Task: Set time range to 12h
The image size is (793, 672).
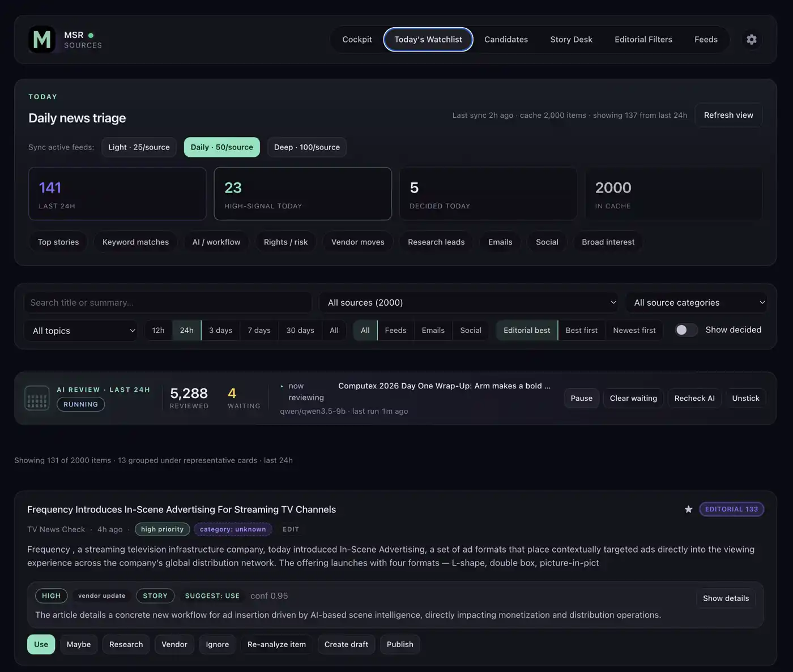Action: click(158, 330)
